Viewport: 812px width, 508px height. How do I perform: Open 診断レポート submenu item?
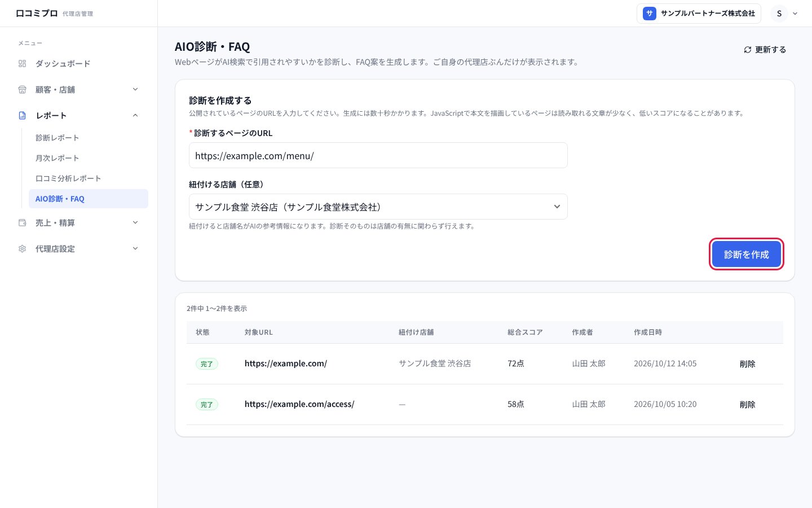tap(58, 138)
